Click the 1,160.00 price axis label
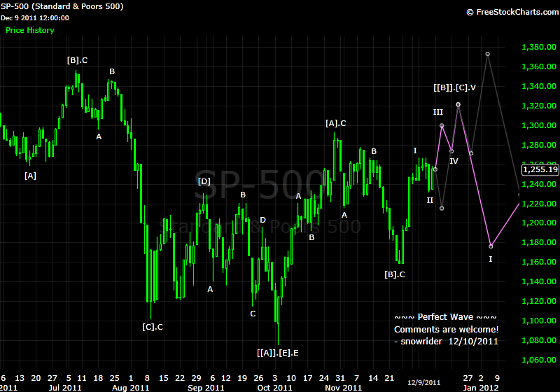The image size is (560, 392). [x=539, y=262]
